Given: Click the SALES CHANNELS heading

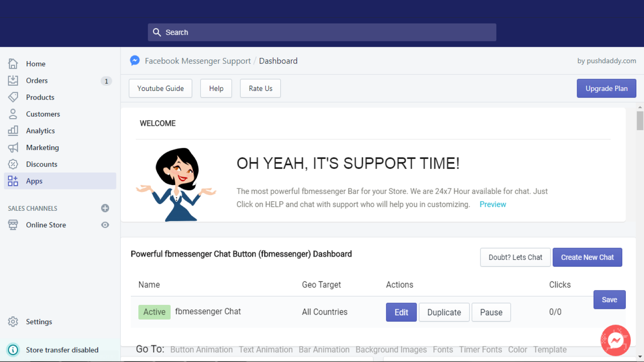Looking at the screenshot, I should pos(33,208).
